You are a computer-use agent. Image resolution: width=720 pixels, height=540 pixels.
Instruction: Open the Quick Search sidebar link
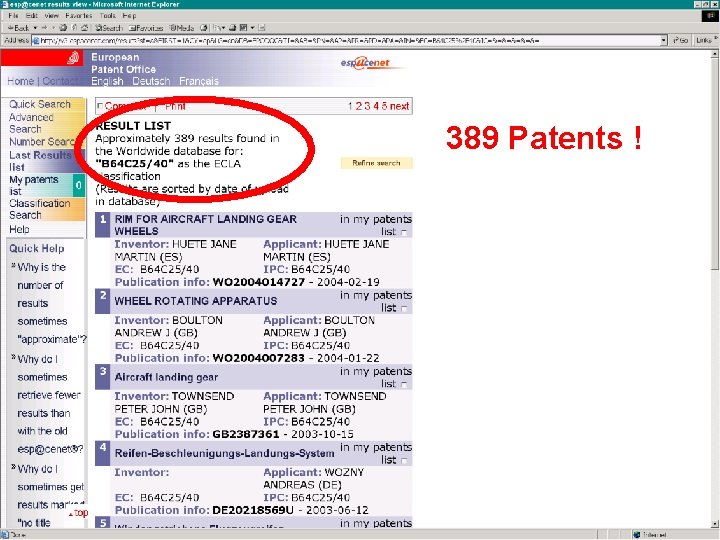click(x=40, y=104)
